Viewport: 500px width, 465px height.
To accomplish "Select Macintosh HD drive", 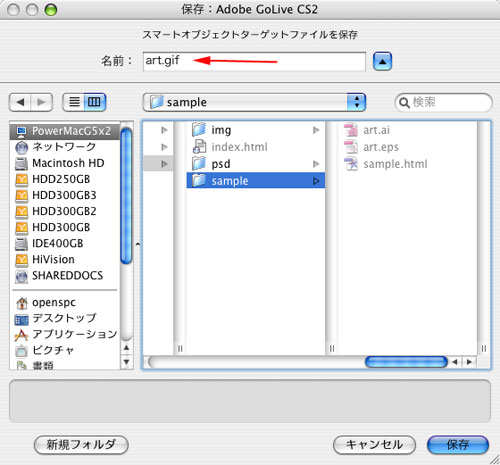I will [x=65, y=163].
